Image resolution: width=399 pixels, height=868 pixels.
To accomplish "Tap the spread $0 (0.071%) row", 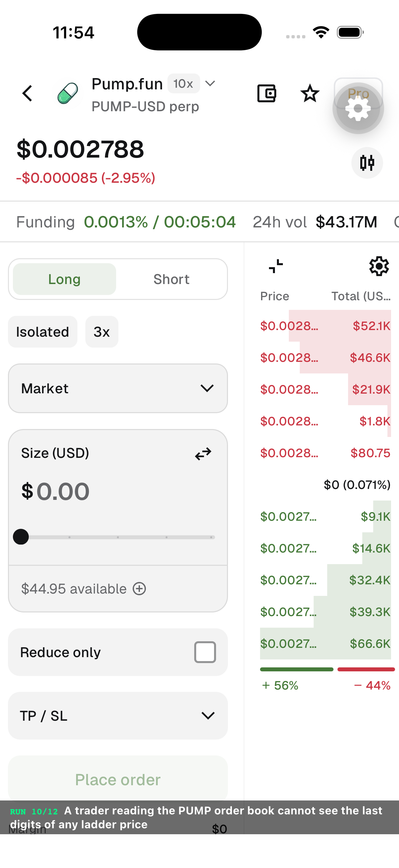I will 357,485.
